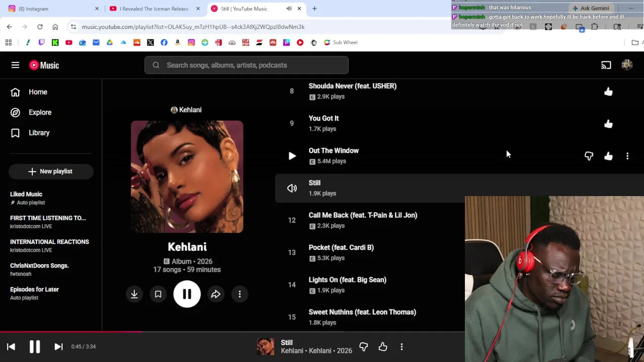This screenshot has width=644, height=362.
Task: Open album more-options menu next to share
Action: (x=239, y=294)
